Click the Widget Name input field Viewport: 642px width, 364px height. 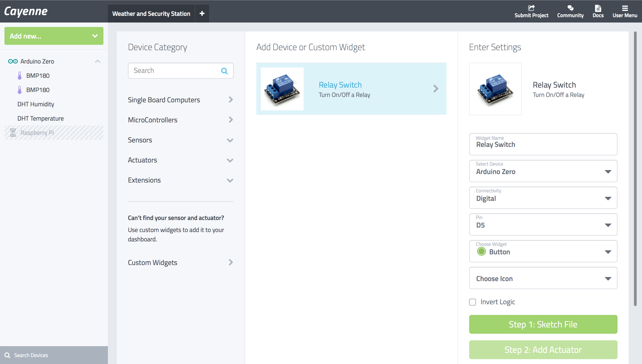543,144
